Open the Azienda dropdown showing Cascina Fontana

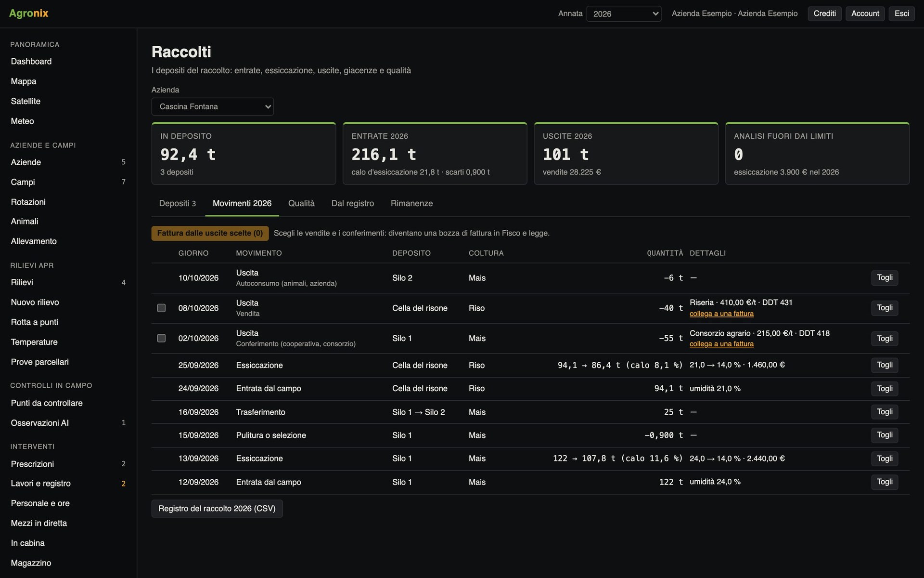[x=212, y=106]
